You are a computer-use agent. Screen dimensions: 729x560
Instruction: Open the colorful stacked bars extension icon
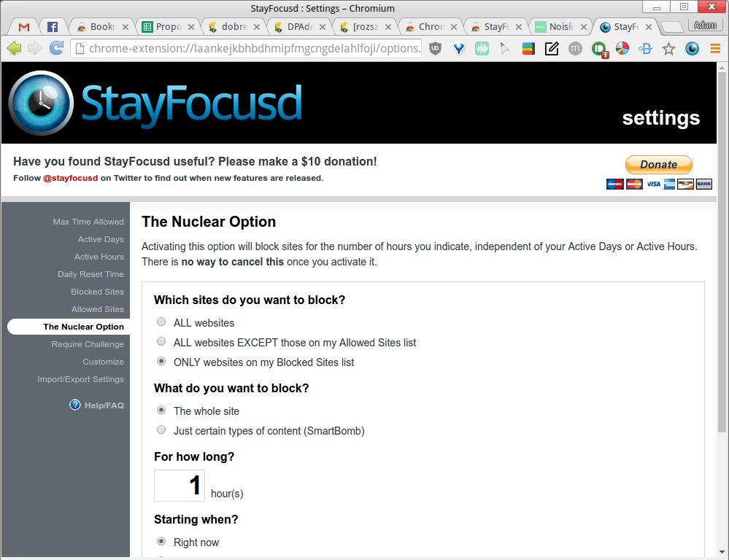528,48
